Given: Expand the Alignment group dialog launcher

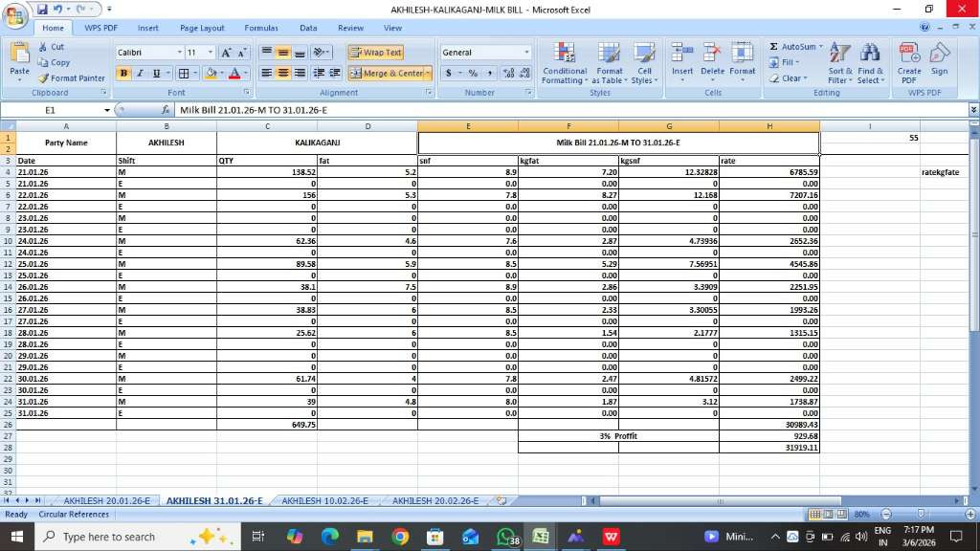Looking at the screenshot, I should point(429,93).
